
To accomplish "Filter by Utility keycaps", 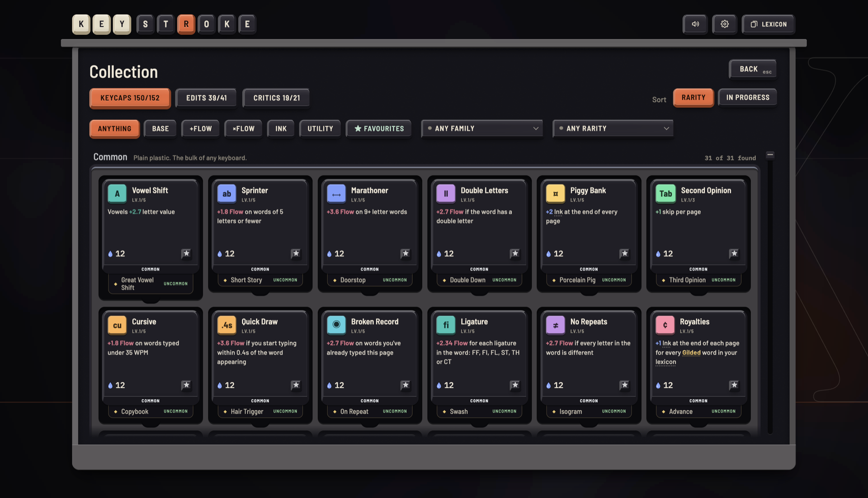I will pyautogui.click(x=320, y=129).
